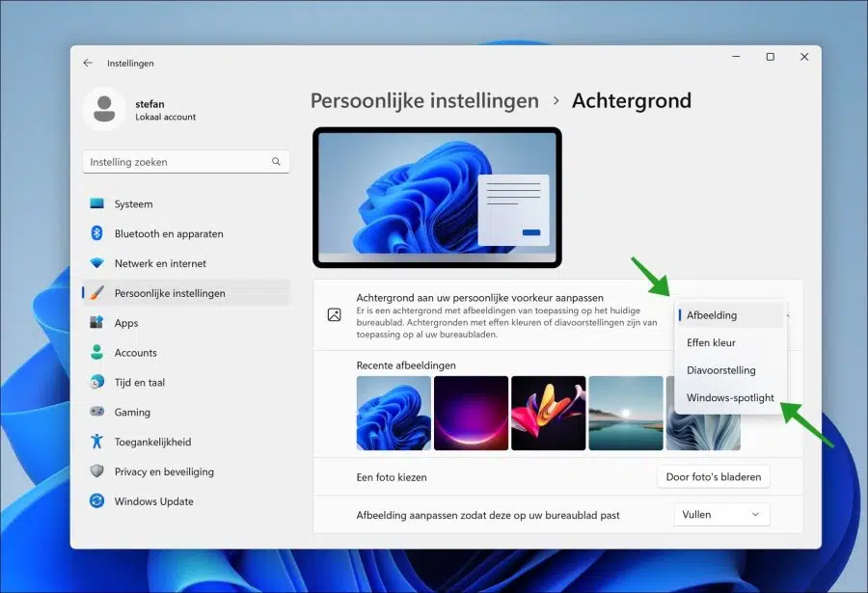868x593 pixels.
Task: Click the stefan user avatar icon
Action: [x=104, y=109]
